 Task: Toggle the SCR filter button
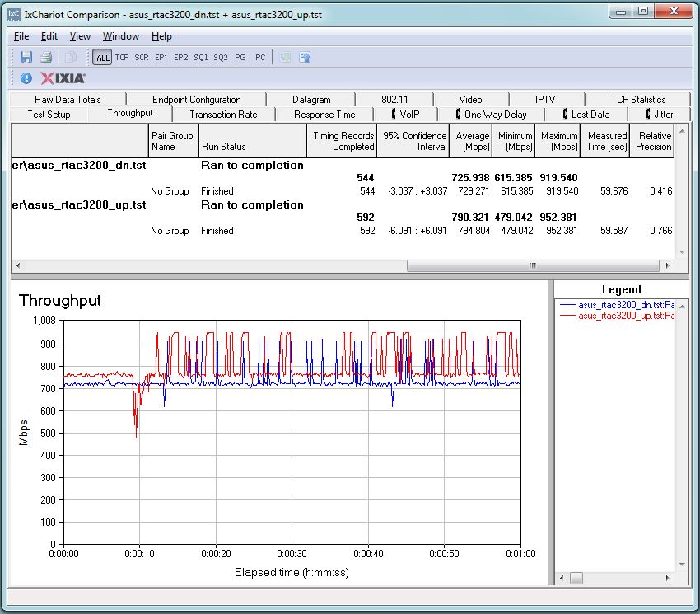142,57
